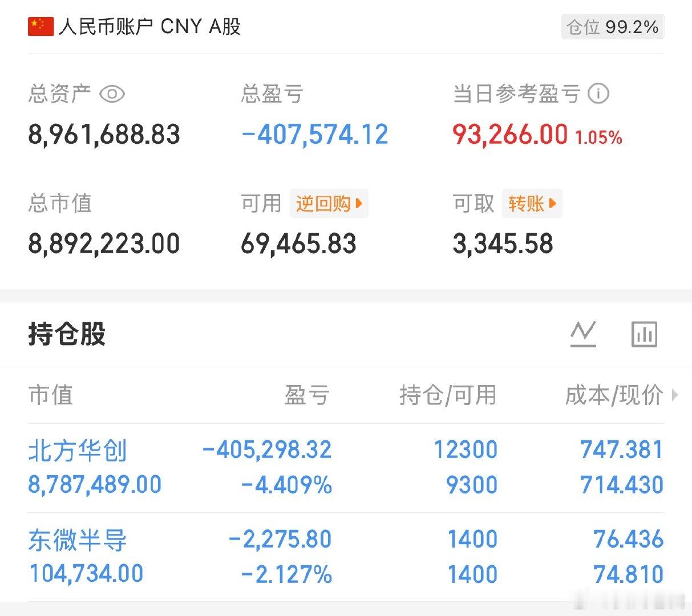The image size is (692, 616).
Task: Tap the 转账 transfer button
Action: (x=532, y=203)
